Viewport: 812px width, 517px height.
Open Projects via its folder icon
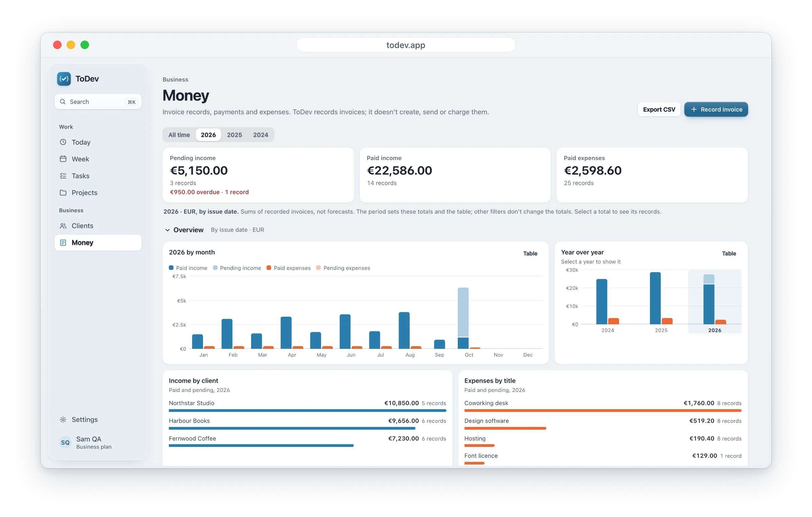pos(63,193)
